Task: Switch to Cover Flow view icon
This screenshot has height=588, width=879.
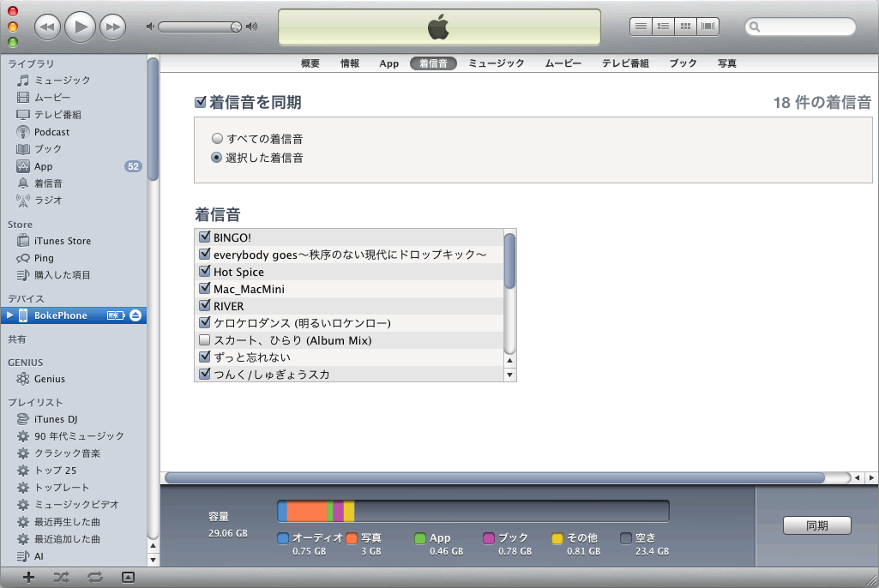Action: [x=708, y=27]
